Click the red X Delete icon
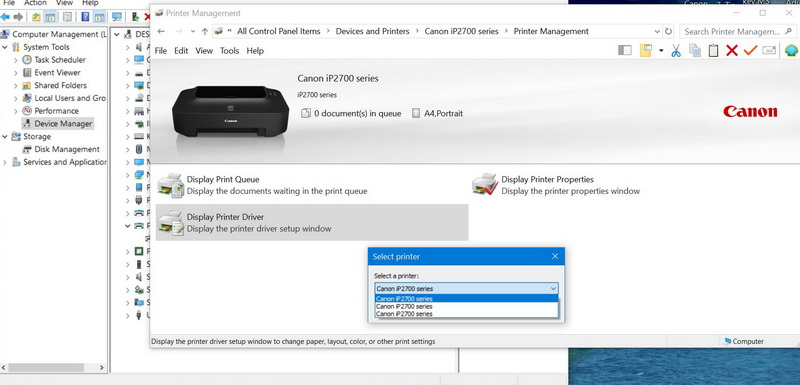800x385 pixels. pos(732,50)
